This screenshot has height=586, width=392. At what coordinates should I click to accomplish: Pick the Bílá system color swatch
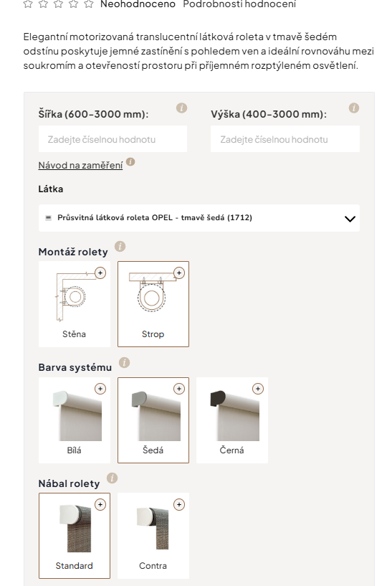pyautogui.click(x=75, y=420)
